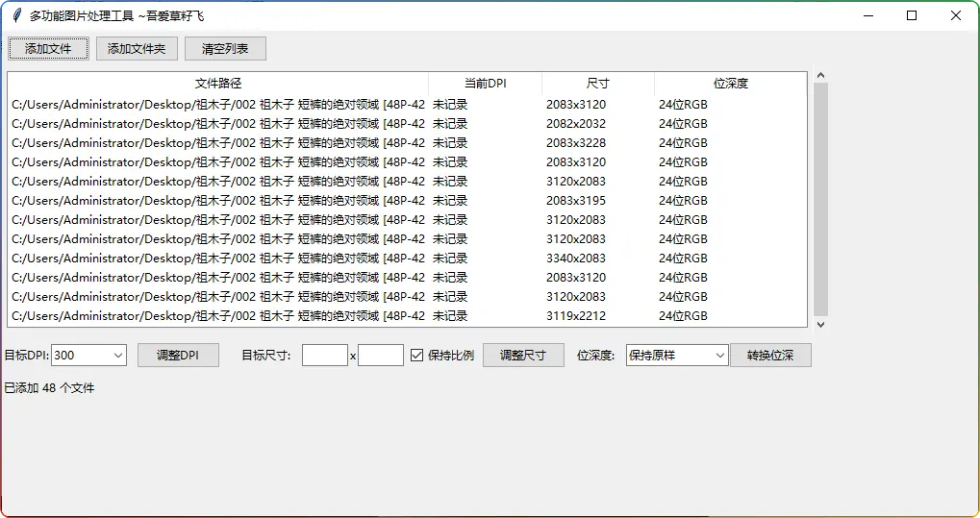Image resolution: width=980 pixels, height=518 pixels.
Task: Click the feather app icon in title bar
Action: [16, 15]
